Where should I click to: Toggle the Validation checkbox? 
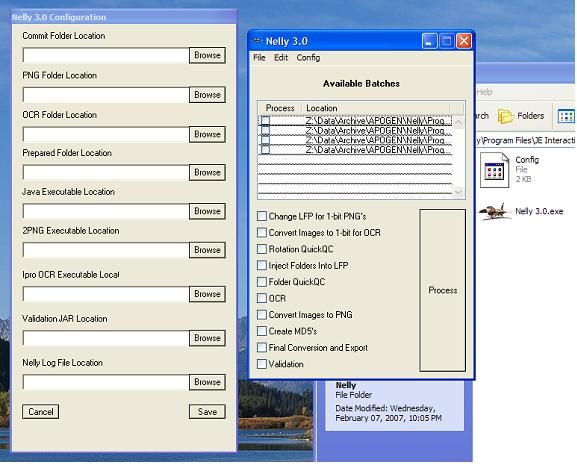pyautogui.click(x=262, y=364)
